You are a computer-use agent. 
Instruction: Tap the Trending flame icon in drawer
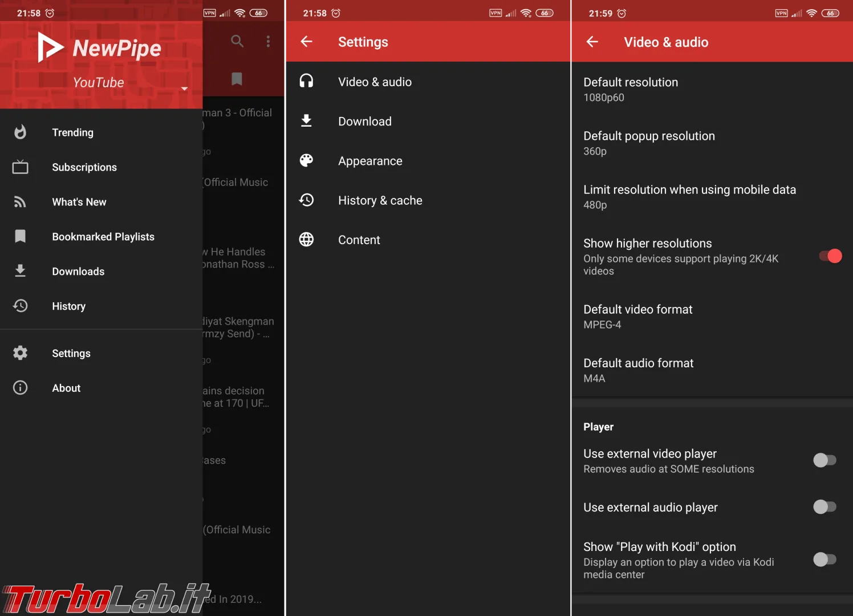tap(20, 132)
